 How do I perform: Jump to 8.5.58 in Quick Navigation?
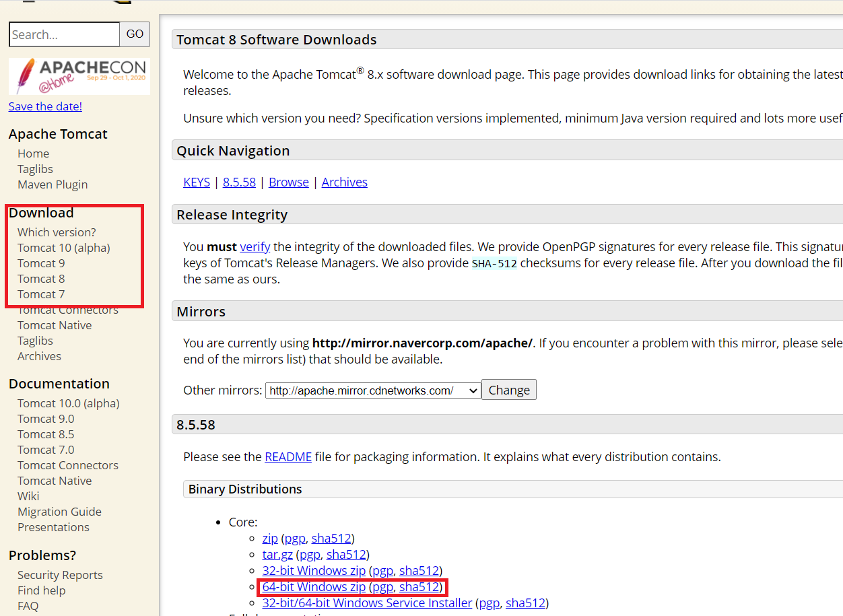(x=240, y=182)
